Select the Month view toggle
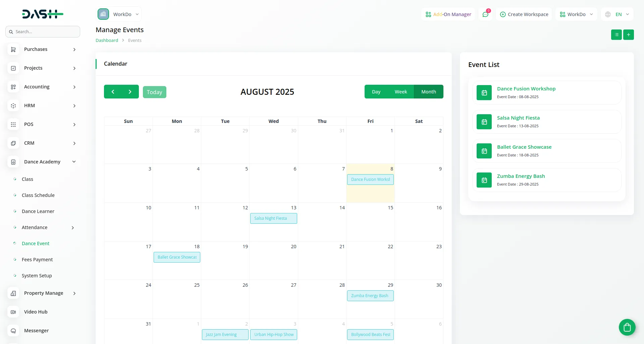Screen dimensions: 644x344 pyautogui.click(x=428, y=92)
